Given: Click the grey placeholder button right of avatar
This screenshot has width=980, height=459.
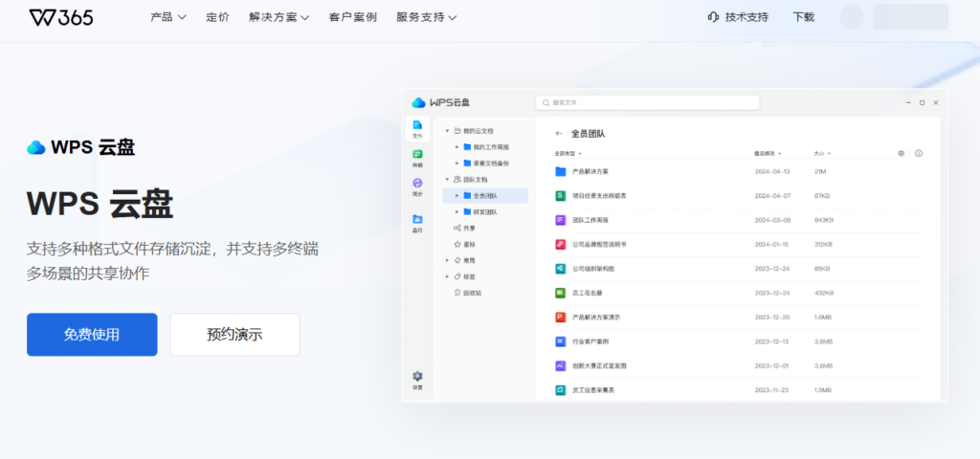Looking at the screenshot, I should pos(911,17).
